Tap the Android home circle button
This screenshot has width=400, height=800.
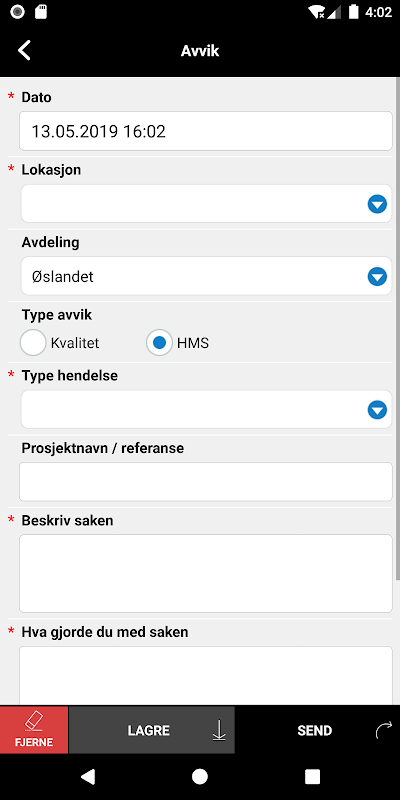(x=200, y=777)
